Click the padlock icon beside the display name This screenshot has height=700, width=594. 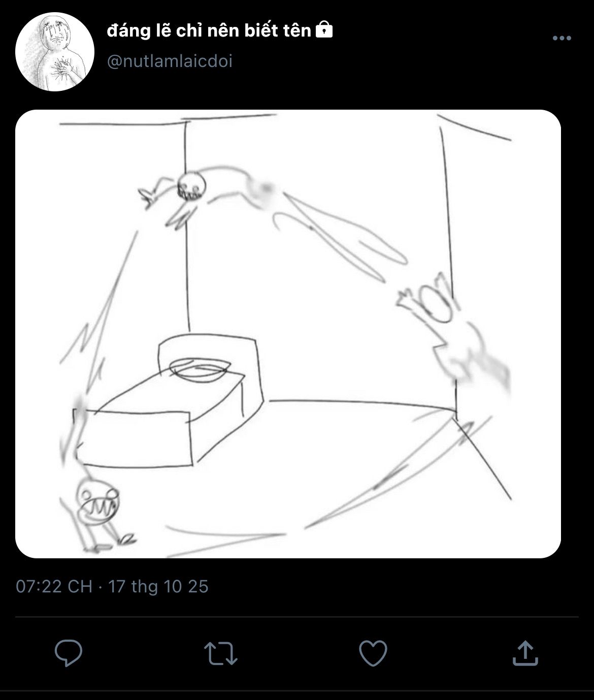pyautogui.click(x=324, y=31)
